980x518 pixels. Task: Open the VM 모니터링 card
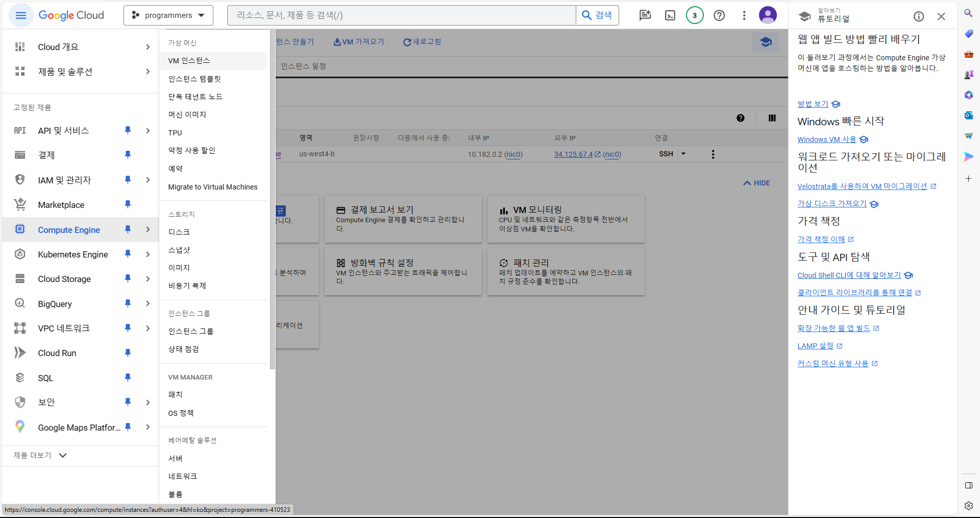tap(566, 219)
